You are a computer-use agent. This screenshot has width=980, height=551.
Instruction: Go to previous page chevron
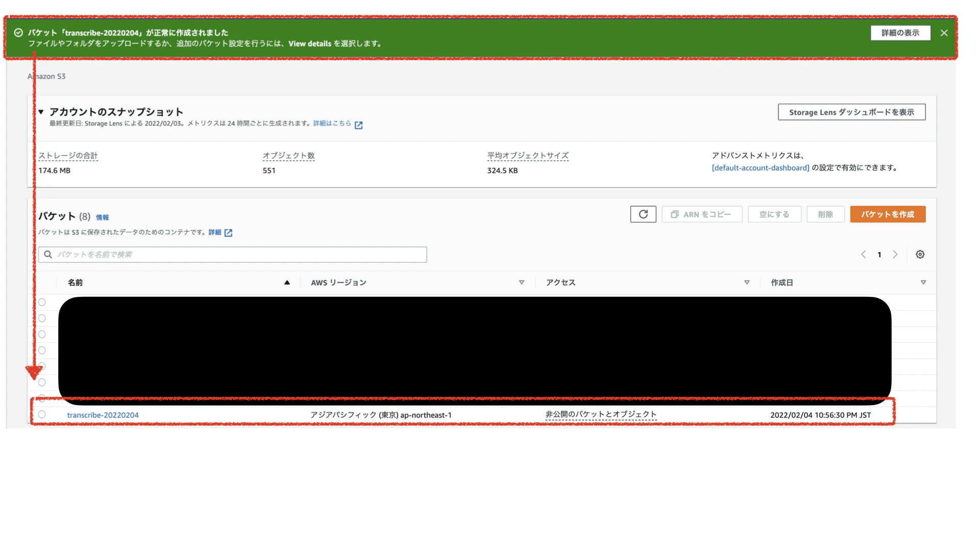click(864, 255)
